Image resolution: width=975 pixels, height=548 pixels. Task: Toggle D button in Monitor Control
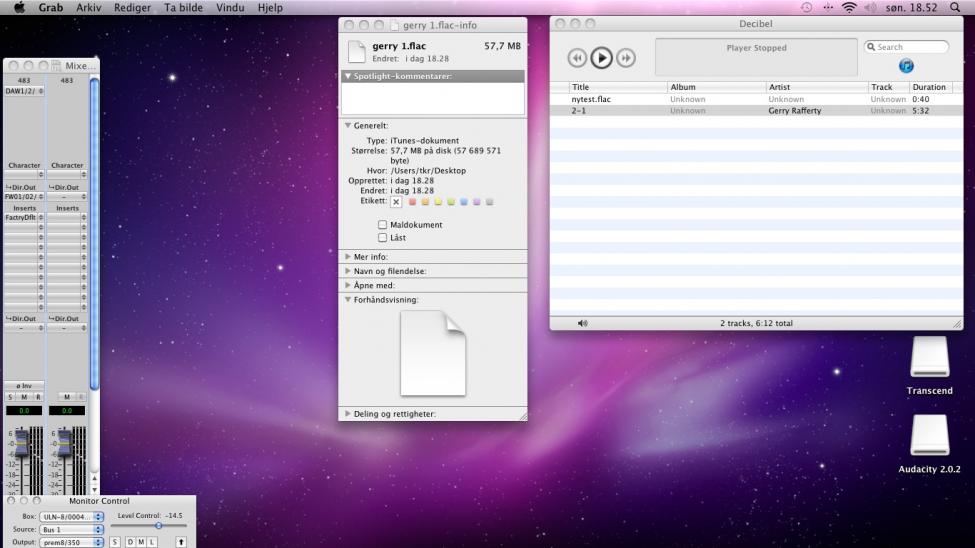130,542
